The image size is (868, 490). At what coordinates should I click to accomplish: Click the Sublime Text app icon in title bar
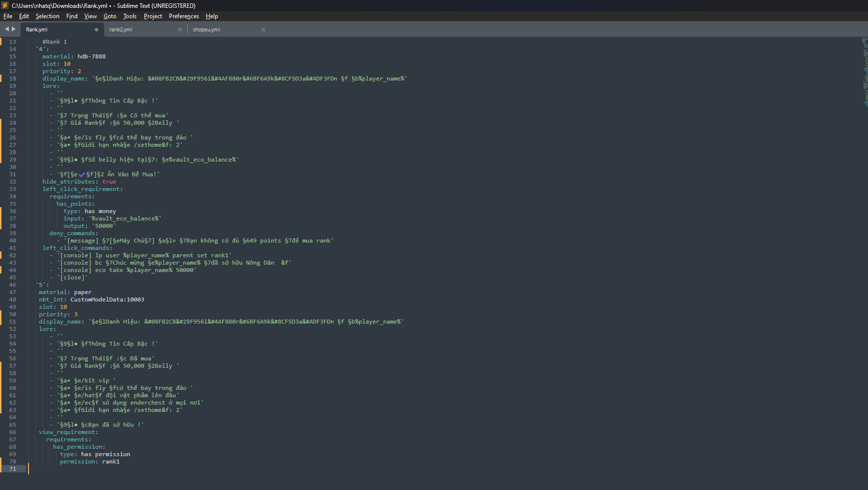[5, 5]
